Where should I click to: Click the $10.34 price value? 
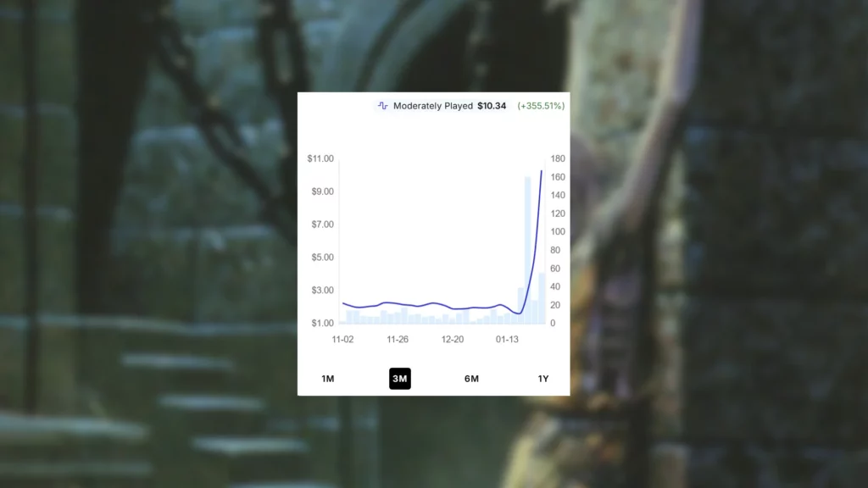point(492,106)
